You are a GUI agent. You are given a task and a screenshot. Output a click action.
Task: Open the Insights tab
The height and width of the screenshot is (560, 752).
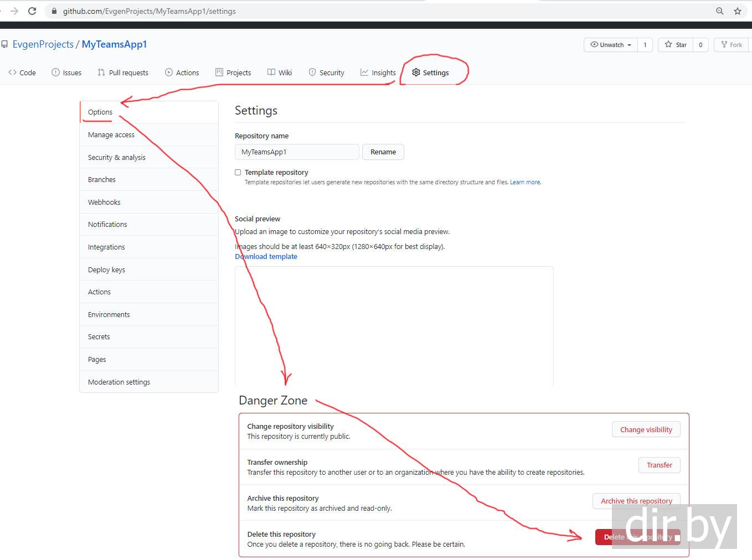point(378,72)
